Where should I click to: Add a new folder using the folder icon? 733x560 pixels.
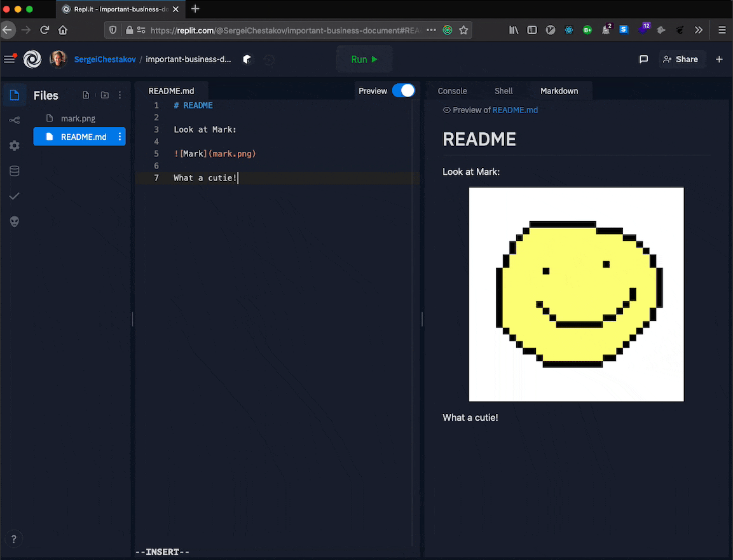click(104, 94)
